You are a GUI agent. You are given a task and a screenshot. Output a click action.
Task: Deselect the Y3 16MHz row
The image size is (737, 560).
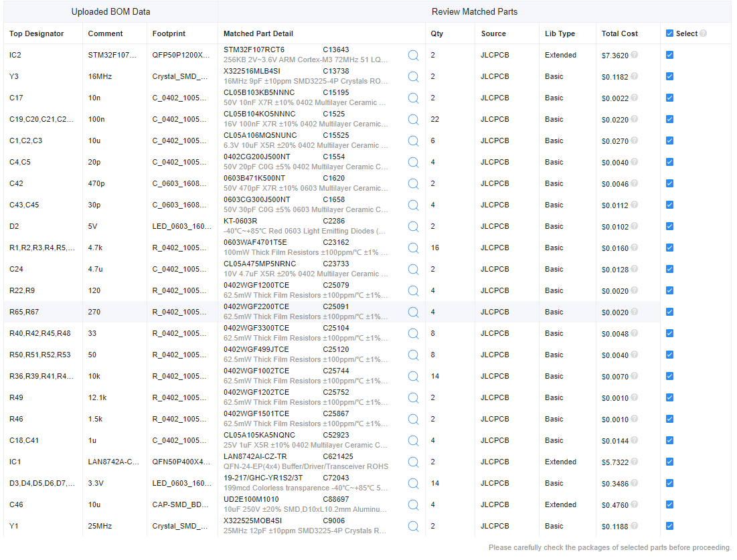[x=670, y=76]
